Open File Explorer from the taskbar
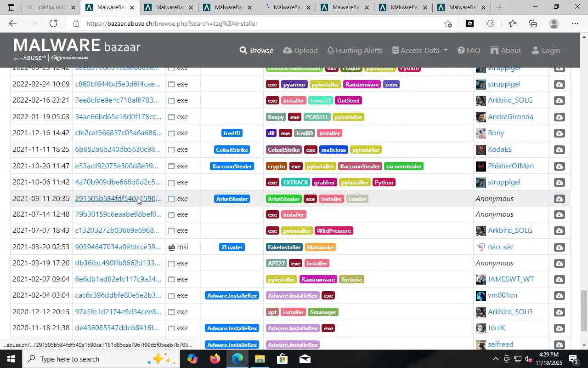 click(260, 359)
